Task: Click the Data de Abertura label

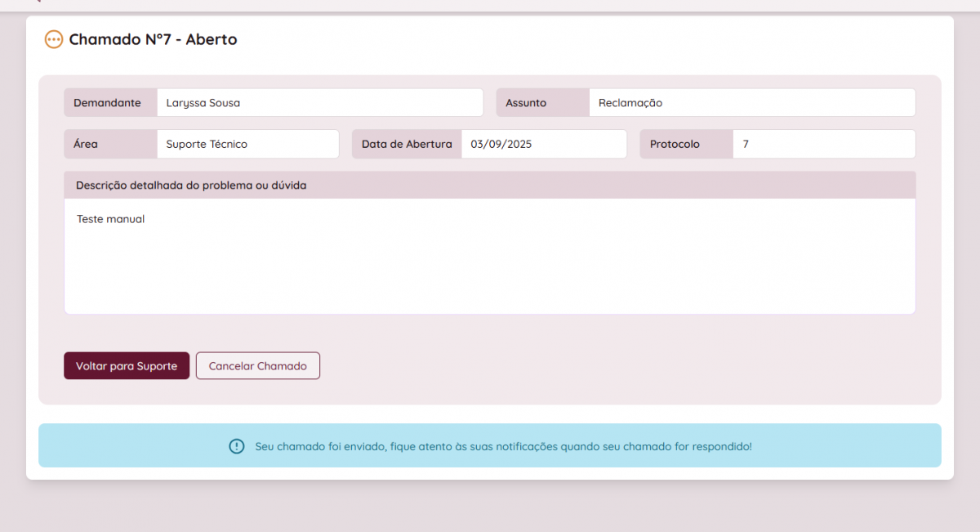Action: pos(407,144)
